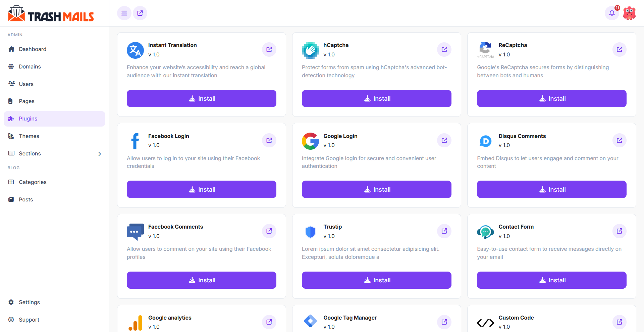Image resolution: width=644 pixels, height=332 pixels.
Task: Click the Posts icon under Blog
Action: click(11, 199)
